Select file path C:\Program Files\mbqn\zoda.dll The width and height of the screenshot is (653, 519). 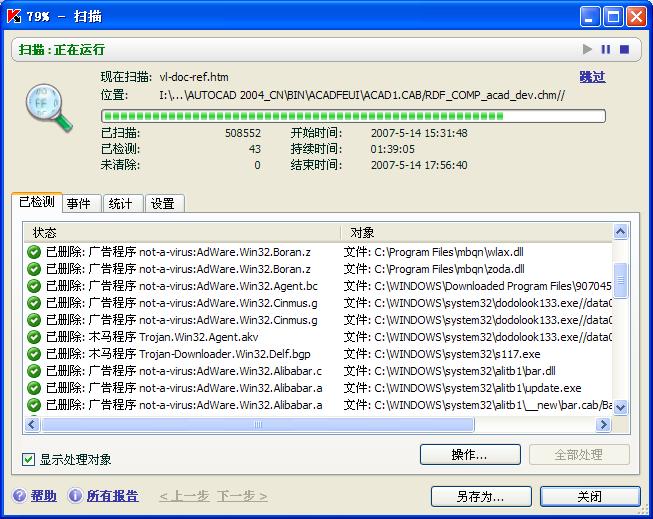tap(434, 269)
